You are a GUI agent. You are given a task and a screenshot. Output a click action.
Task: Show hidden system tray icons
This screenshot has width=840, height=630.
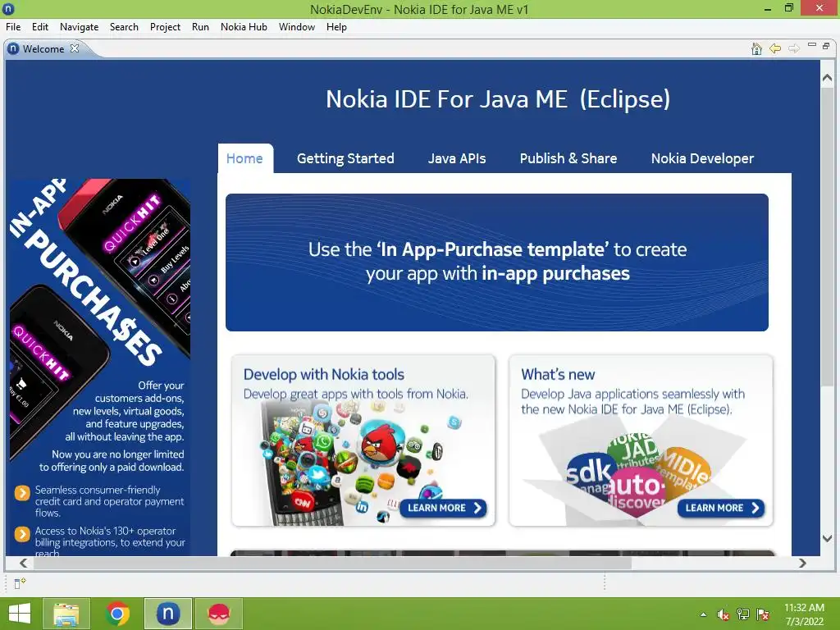click(703, 614)
